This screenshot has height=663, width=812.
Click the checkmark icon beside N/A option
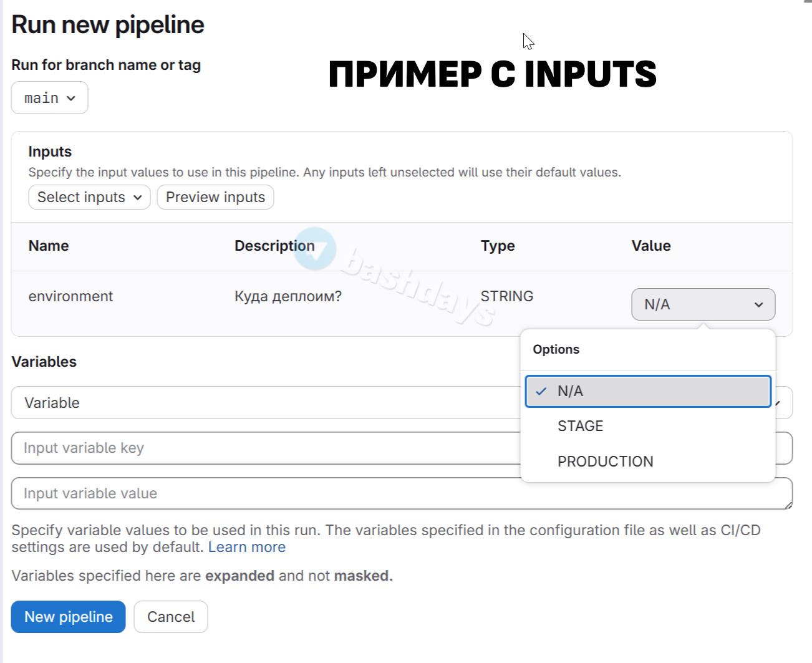[541, 391]
